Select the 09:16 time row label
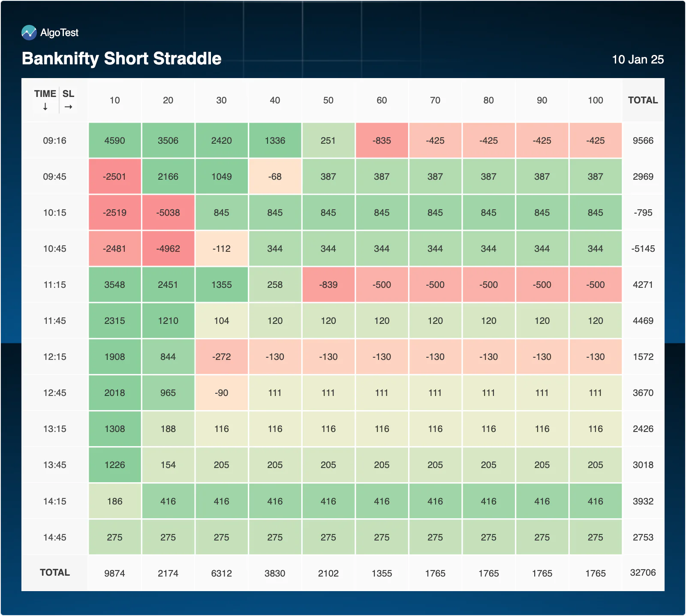The width and height of the screenshot is (686, 616). tap(54, 141)
